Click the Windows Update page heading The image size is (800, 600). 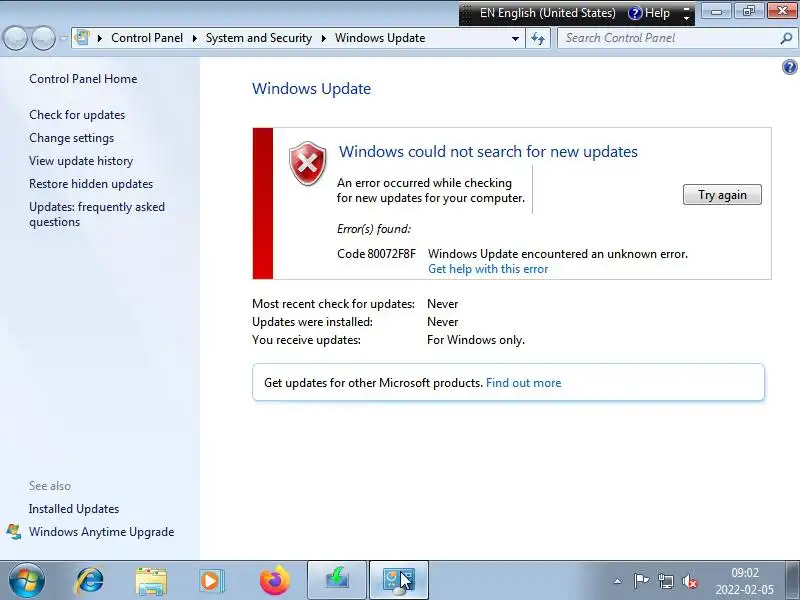click(311, 88)
